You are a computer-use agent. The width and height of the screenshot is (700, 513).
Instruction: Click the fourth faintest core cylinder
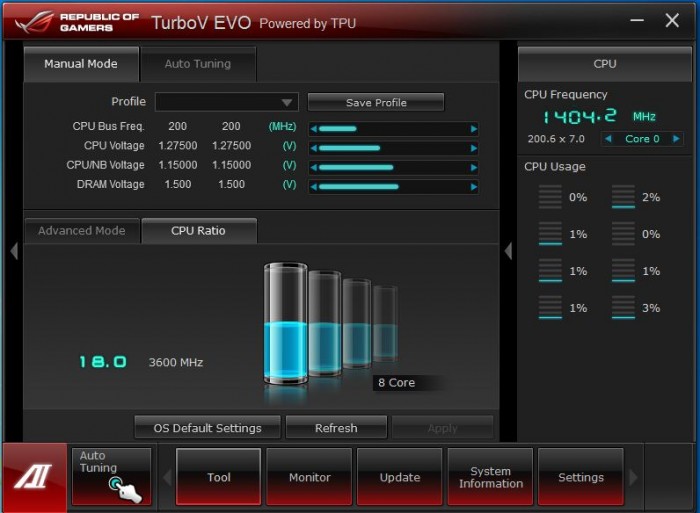coord(385,322)
